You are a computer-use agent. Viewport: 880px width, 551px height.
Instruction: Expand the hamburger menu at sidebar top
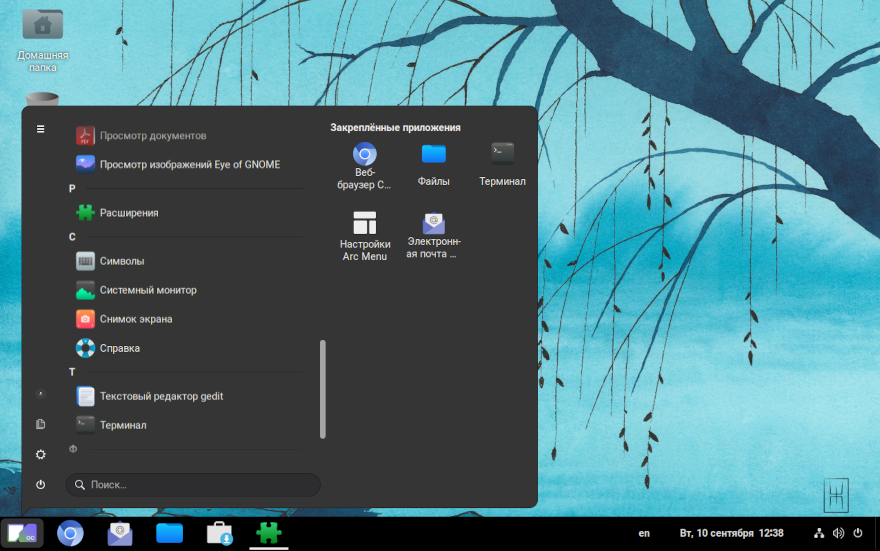[x=40, y=129]
